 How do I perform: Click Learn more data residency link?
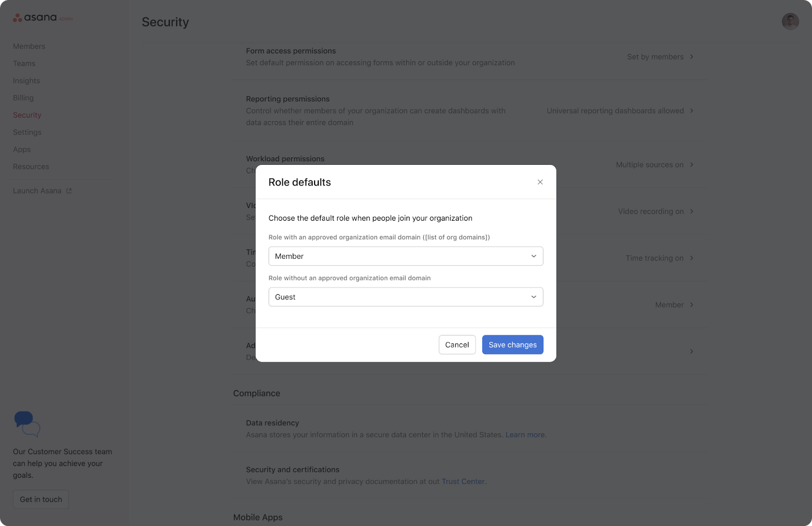[x=525, y=435]
